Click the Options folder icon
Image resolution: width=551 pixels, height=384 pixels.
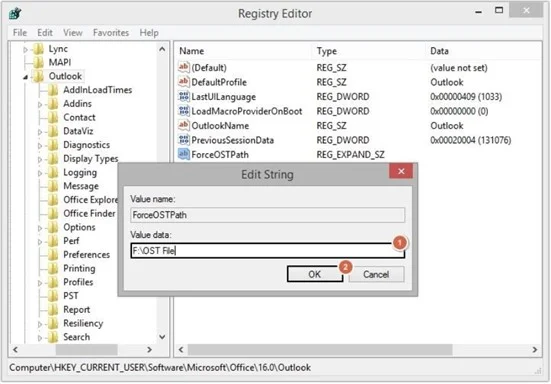53,227
